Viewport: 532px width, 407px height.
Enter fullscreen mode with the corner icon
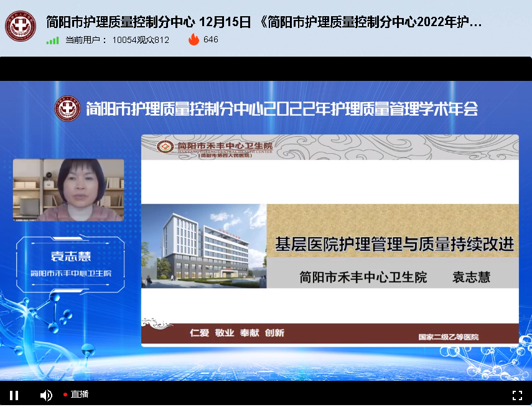click(517, 395)
